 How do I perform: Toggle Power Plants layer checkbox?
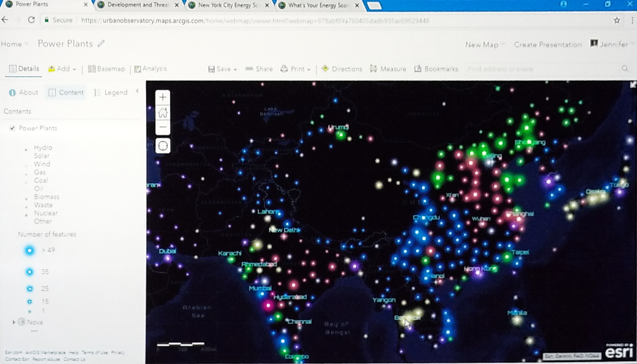12,128
